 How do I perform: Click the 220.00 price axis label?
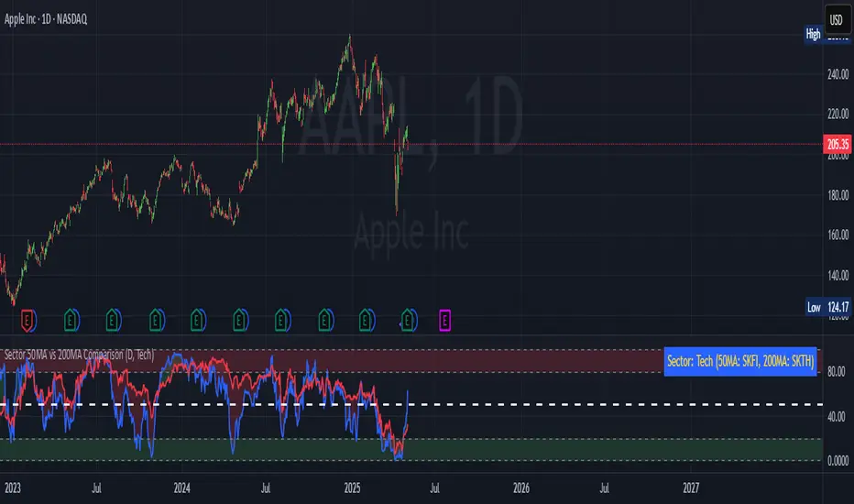click(x=838, y=114)
